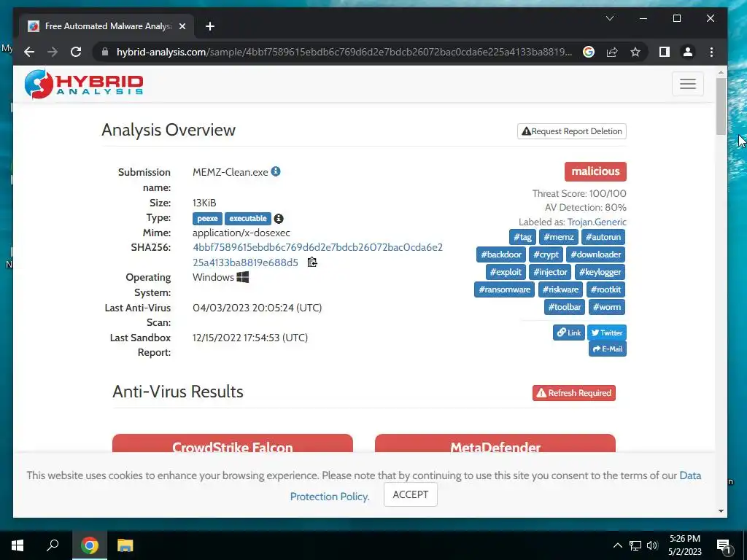Click the address bar URL field
Viewport: 747px width, 560px height.
[x=344, y=52]
